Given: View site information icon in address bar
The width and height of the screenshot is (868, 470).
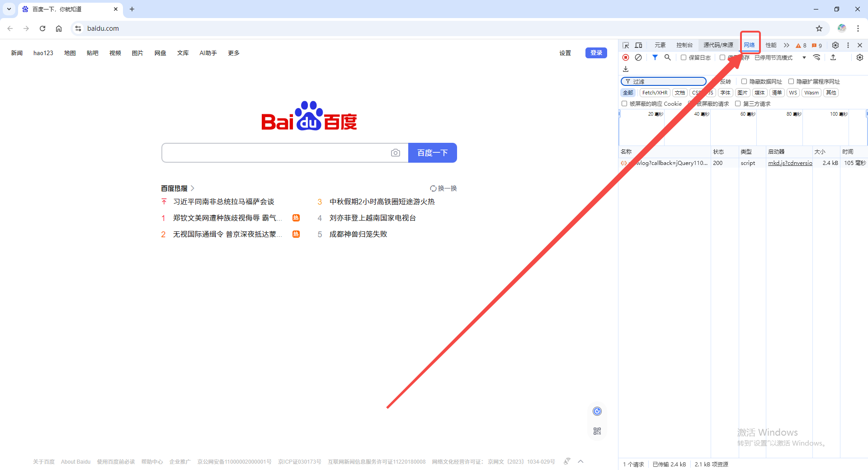Looking at the screenshot, I should pos(78,28).
